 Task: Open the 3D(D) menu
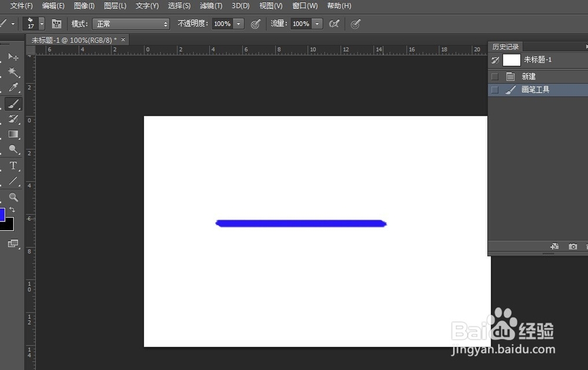pos(240,6)
